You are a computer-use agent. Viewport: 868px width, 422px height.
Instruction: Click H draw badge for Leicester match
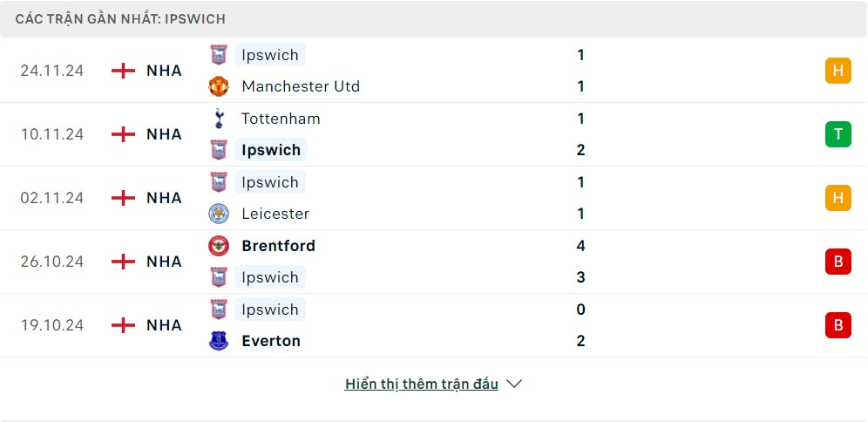point(837,198)
